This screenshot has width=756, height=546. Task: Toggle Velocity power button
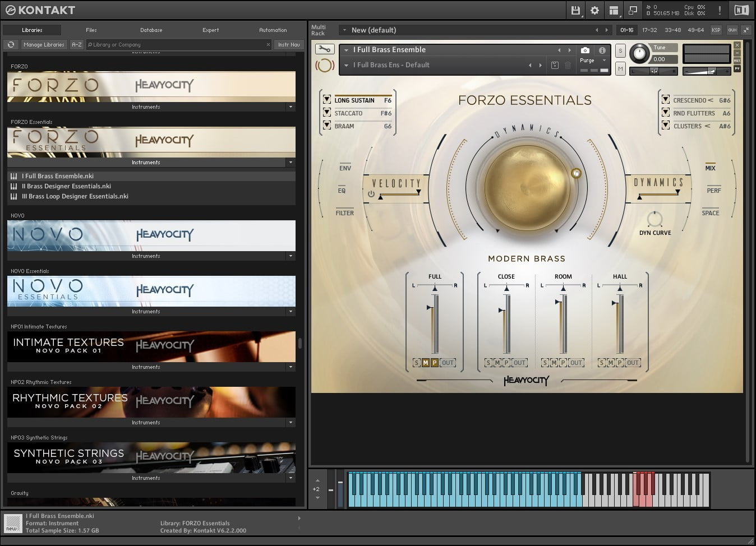(x=371, y=194)
